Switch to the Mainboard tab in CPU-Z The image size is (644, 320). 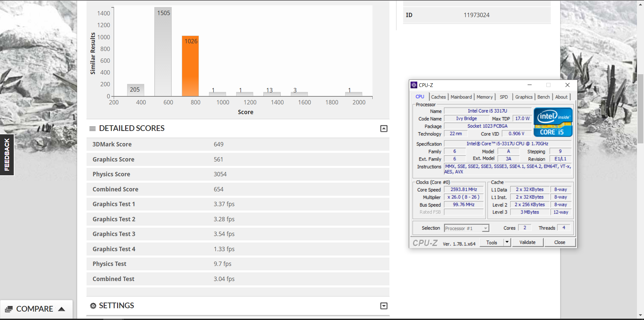click(x=461, y=97)
